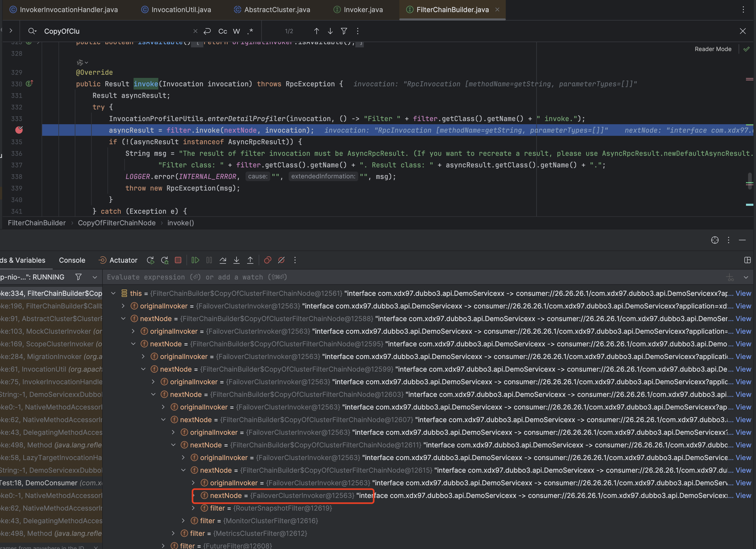
Task: Select DemoConsumer Test:18 stack frame
Action: point(51,483)
